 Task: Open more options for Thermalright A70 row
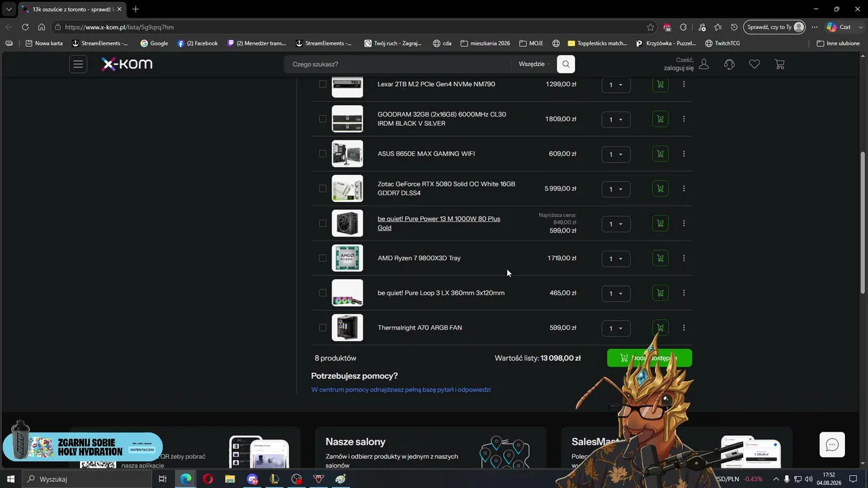click(x=684, y=327)
